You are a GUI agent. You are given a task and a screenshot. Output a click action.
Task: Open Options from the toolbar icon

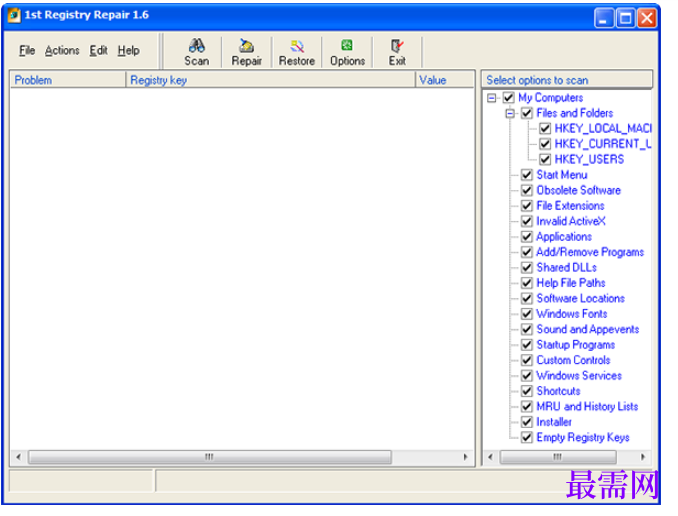(x=347, y=45)
